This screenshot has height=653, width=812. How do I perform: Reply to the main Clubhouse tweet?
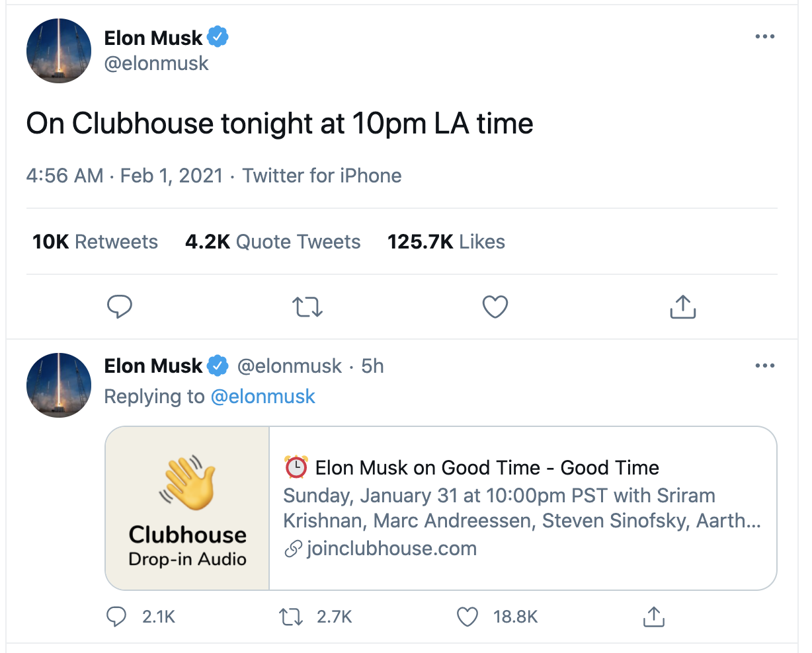[x=120, y=307]
